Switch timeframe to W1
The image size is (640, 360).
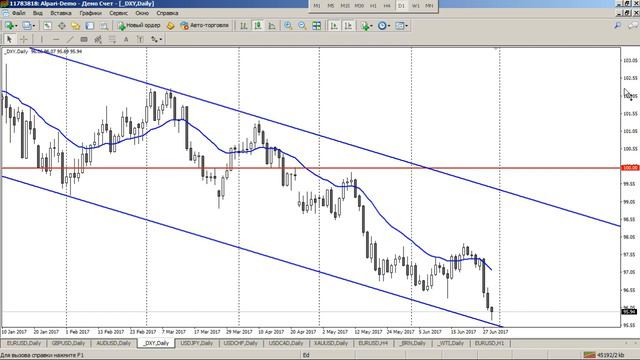point(416,6)
